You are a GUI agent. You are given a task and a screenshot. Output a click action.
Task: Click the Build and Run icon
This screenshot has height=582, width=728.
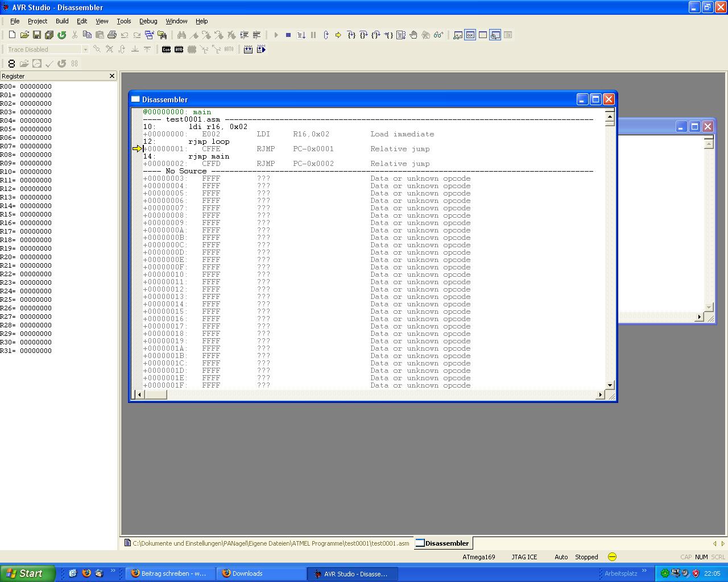[x=261, y=49]
